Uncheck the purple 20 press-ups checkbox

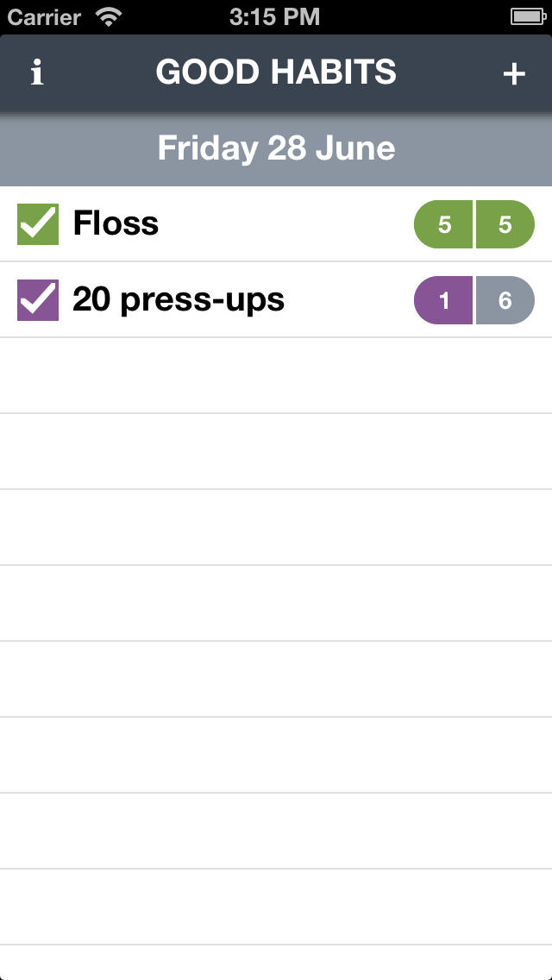tap(37, 300)
